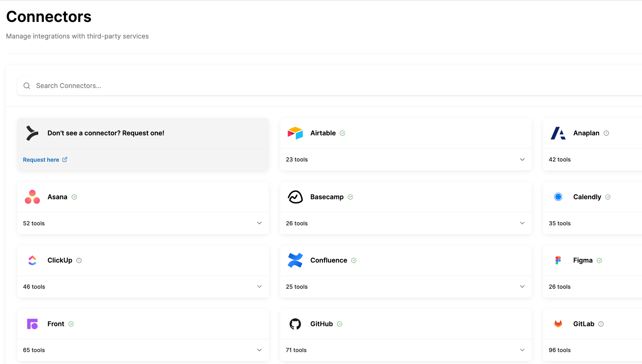Click the GitLab fox logo icon
The height and width of the screenshot is (364, 642).
pos(558,324)
